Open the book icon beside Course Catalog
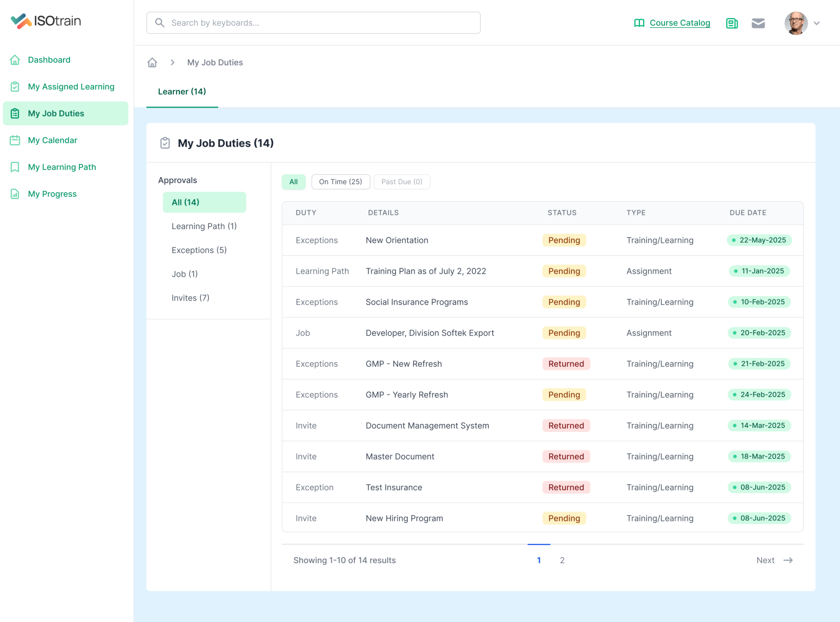This screenshot has width=840, height=622. [639, 23]
